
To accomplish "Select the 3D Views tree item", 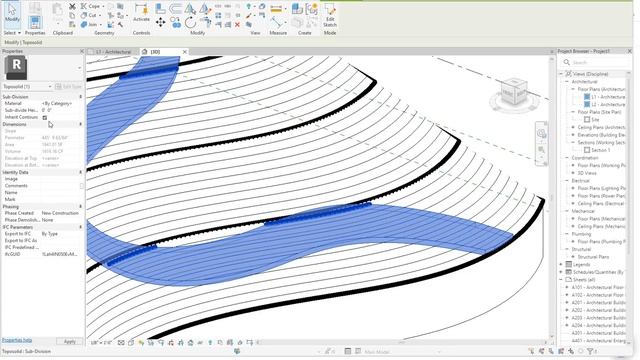I will (587, 173).
